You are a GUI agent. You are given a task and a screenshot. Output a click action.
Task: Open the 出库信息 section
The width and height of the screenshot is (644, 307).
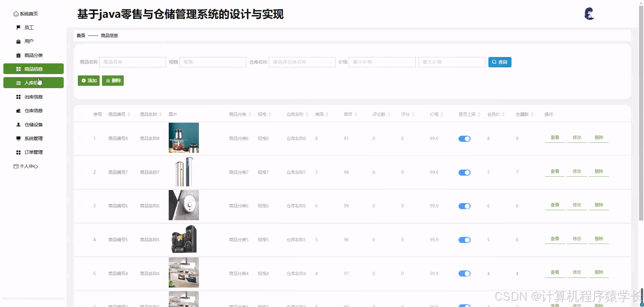pyautogui.click(x=33, y=97)
